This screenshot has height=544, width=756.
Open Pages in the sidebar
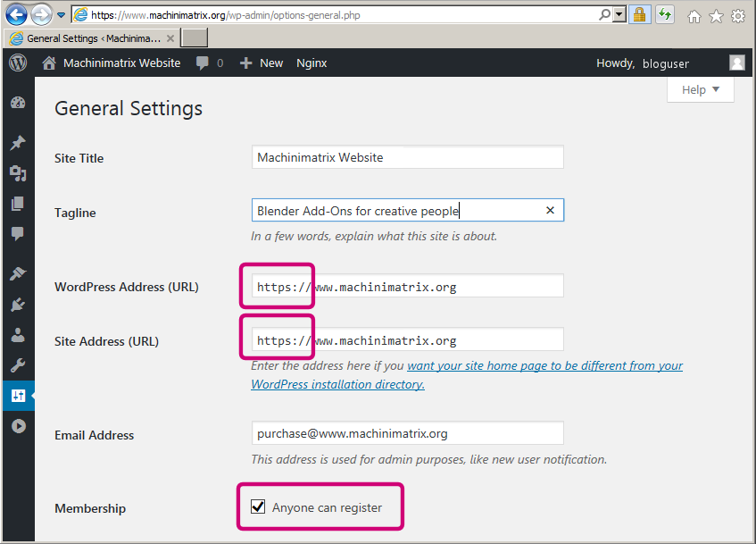pos(18,203)
